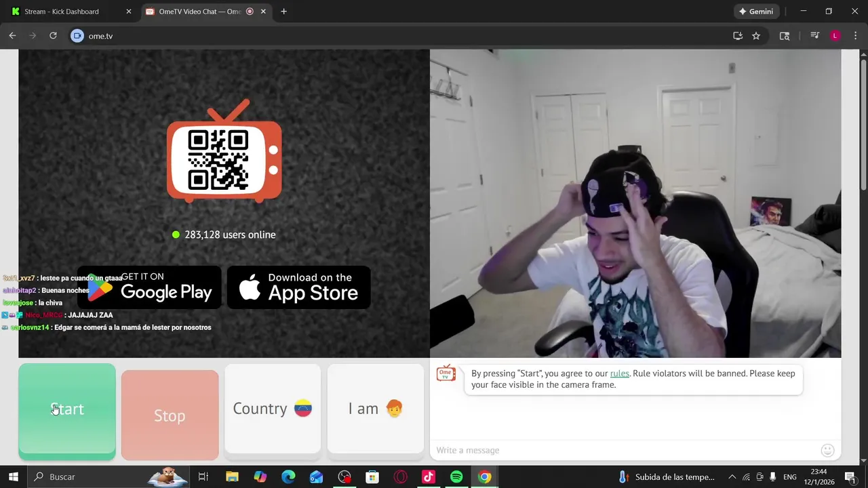
Task: Click the camera site-info icon in address bar
Action: coord(77,36)
